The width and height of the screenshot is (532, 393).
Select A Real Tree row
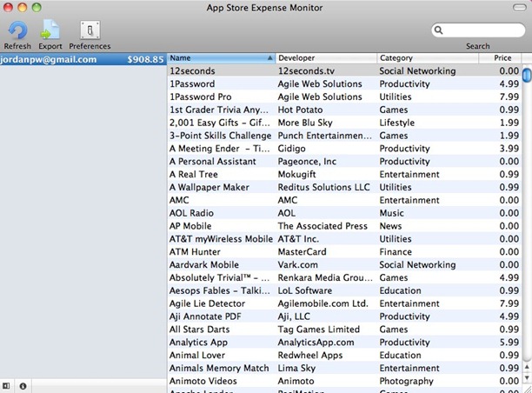click(x=344, y=174)
